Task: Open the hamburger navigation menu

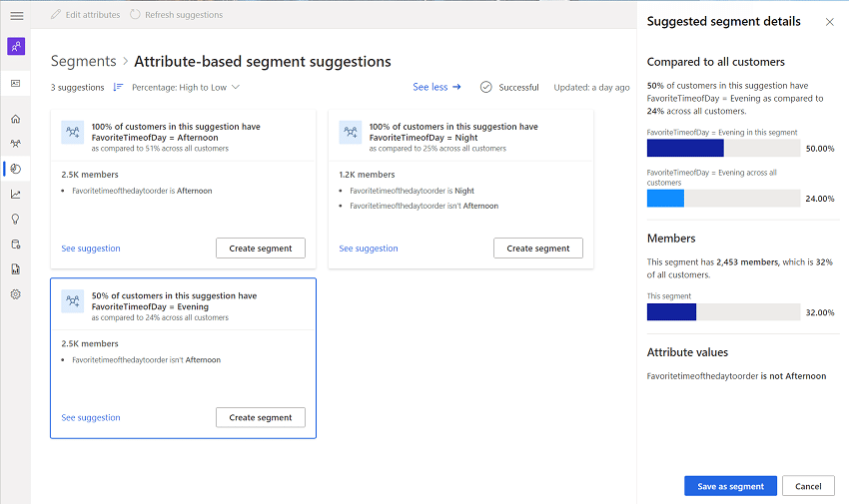Action: point(17,16)
